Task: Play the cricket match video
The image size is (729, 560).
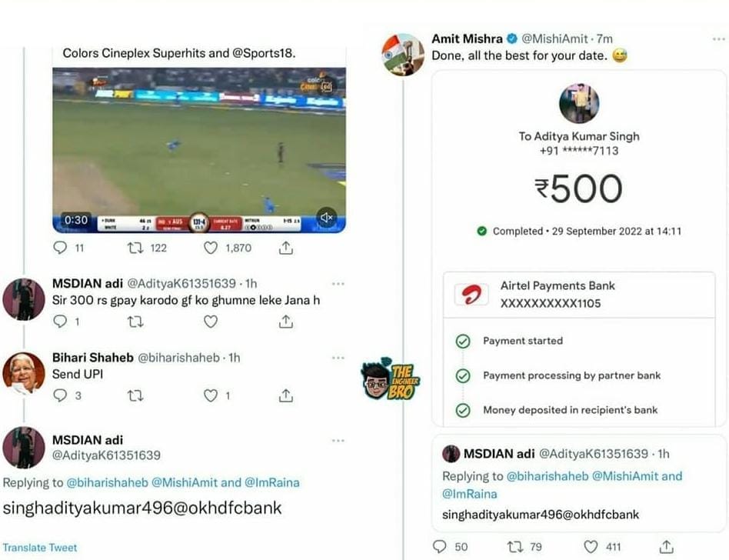Action: (199, 150)
